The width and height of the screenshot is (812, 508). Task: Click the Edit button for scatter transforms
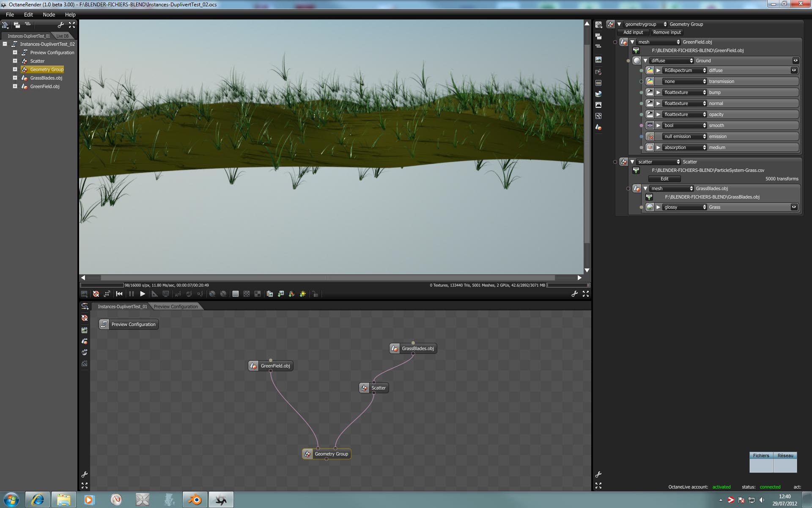tap(664, 179)
